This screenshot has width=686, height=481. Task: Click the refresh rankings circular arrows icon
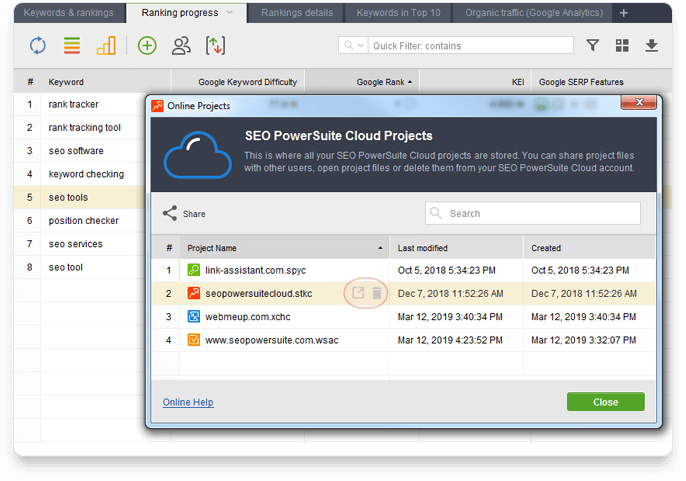[x=38, y=46]
